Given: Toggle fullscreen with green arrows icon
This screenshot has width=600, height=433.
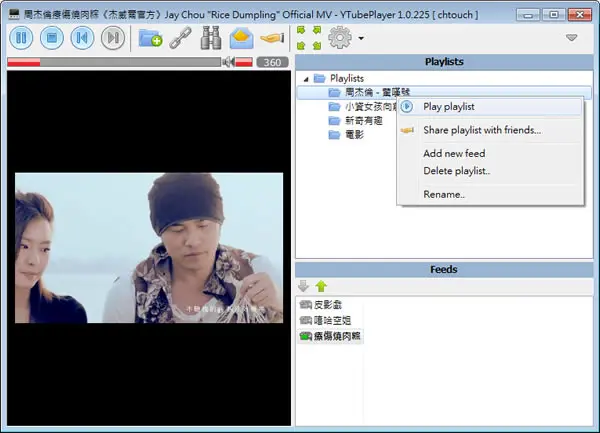Looking at the screenshot, I should tap(309, 38).
